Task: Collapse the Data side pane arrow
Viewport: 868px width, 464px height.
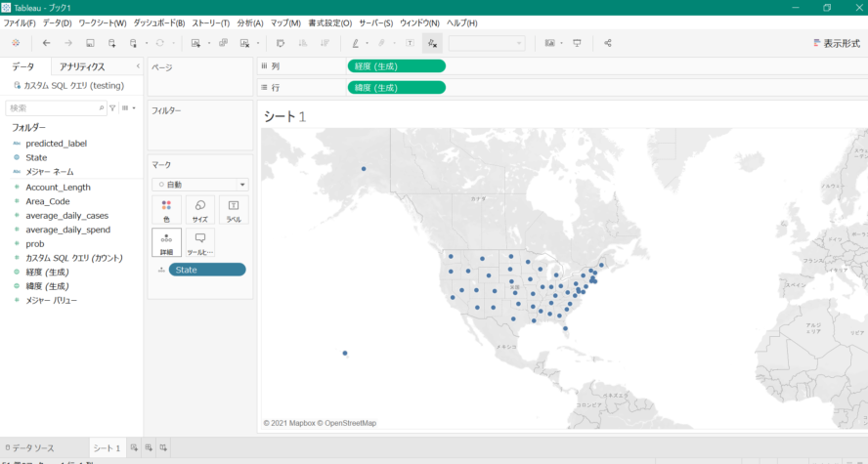Action: 138,66
